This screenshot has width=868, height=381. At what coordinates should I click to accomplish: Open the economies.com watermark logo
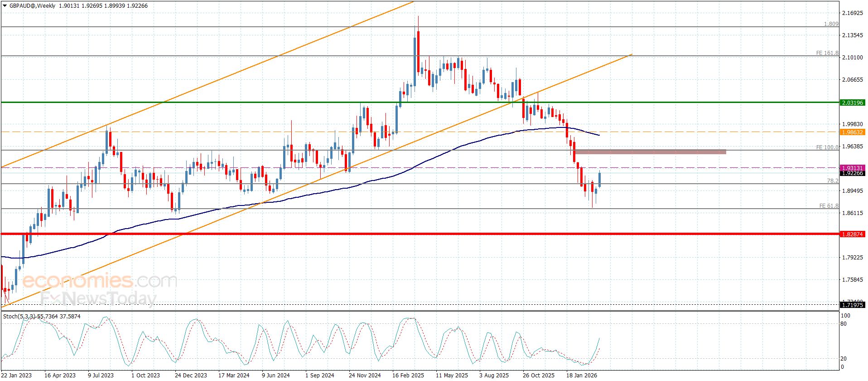click(x=99, y=281)
